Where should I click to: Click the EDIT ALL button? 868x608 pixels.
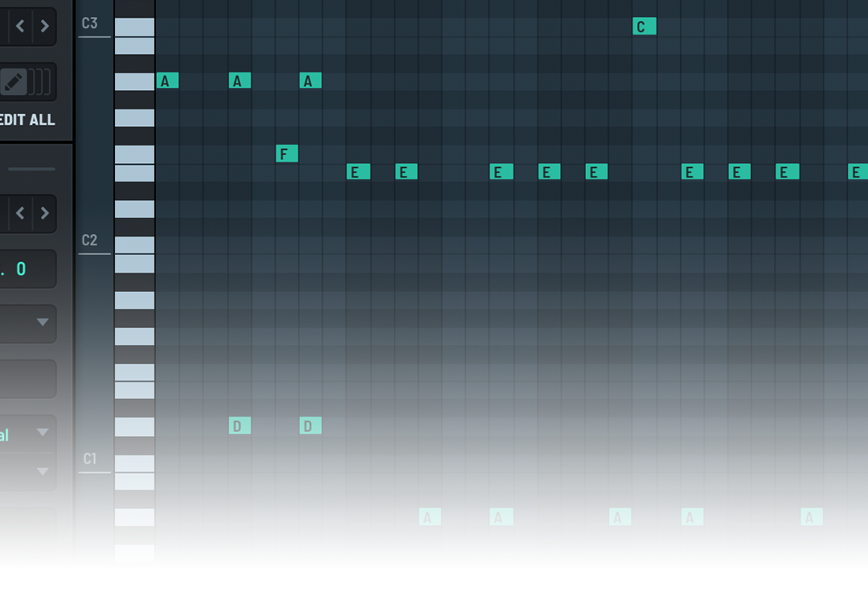(x=27, y=120)
